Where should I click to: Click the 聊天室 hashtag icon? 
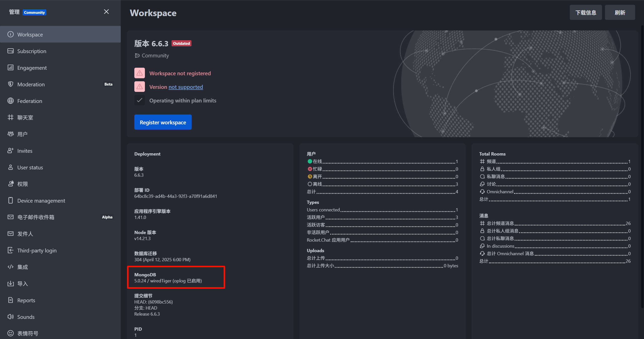11,117
